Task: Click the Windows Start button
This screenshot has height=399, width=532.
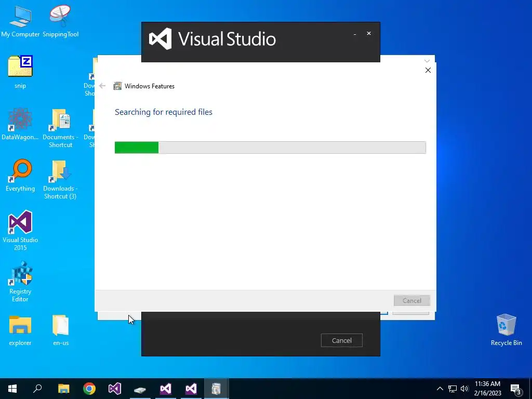Action: pyautogui.click(x=12, y=389)
